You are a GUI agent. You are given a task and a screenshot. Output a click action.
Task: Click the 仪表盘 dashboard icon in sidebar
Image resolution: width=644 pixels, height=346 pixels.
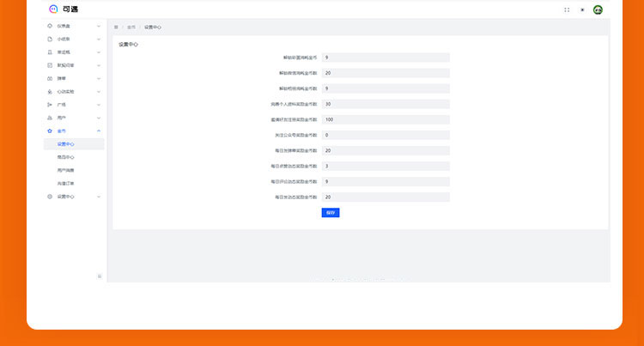50,26
